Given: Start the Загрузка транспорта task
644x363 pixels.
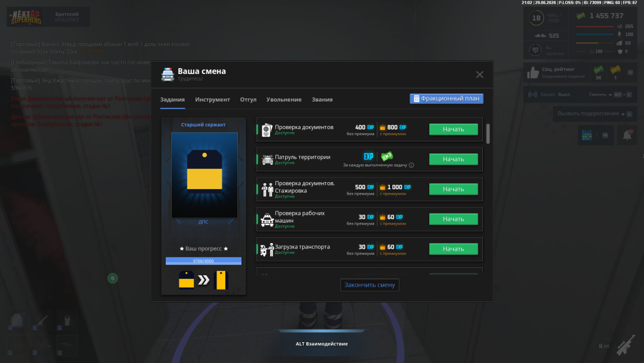Looking at the screenshot, I should 453,249.
